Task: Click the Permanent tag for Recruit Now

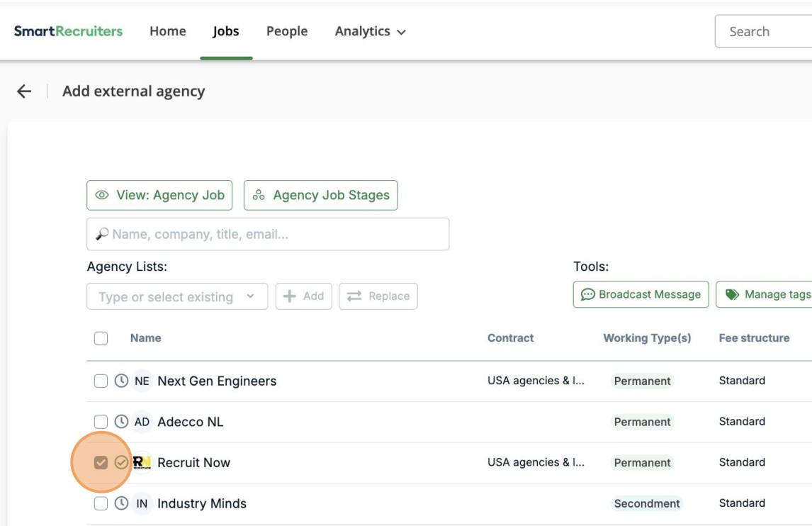Action: coord(642,462)
